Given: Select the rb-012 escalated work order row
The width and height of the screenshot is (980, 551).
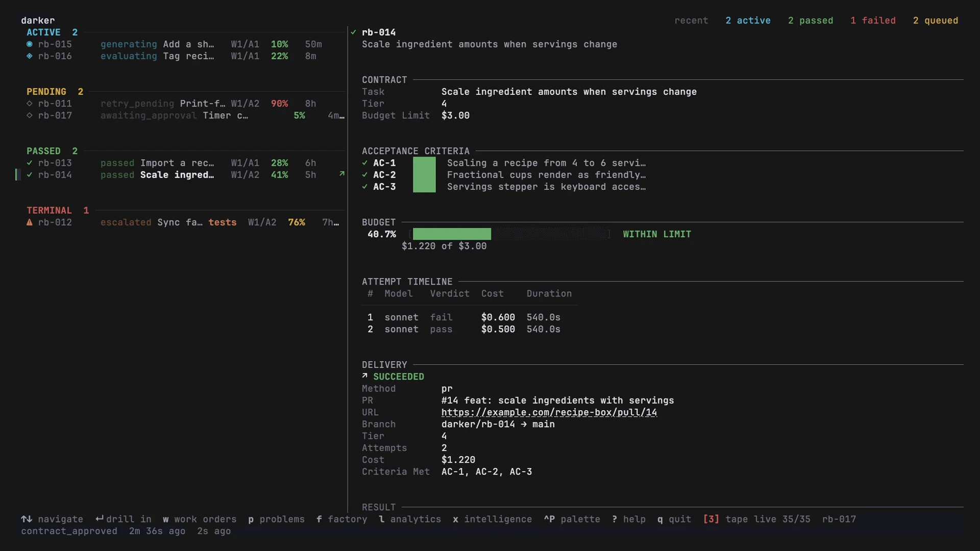Looking at the screenshot, I should [183, 222].
